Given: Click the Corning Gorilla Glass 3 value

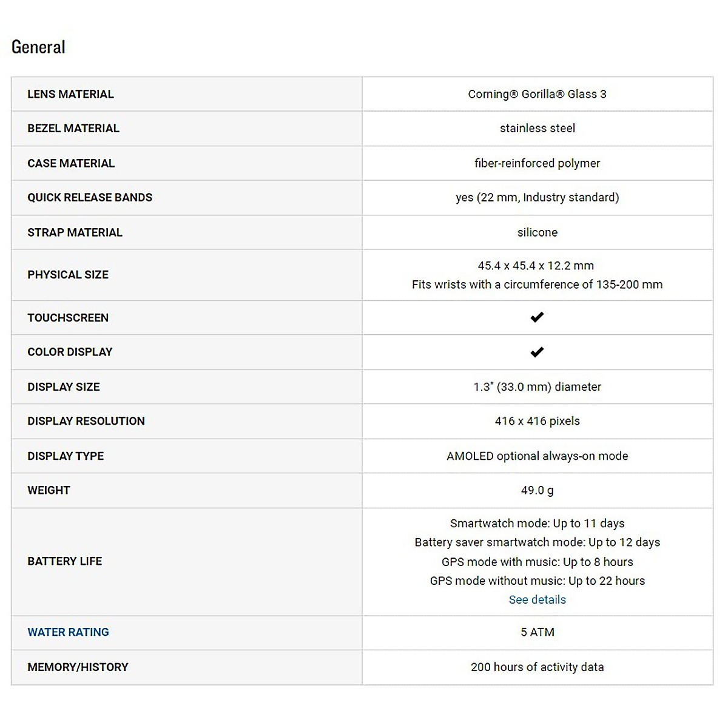Looking at the screenshot, I should [x=537, y=94].
